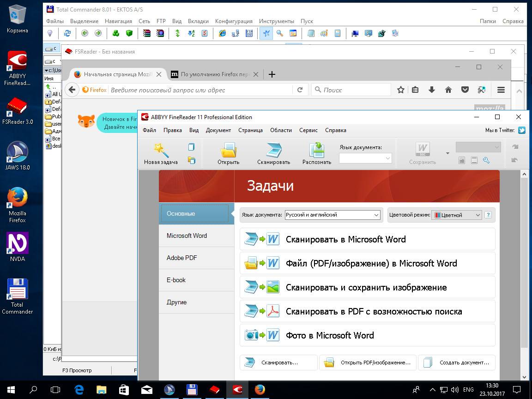Click the Распознать icon in FineReader toolbar
This screenshot has width=532, height=399.
click(x=316, y=150)
